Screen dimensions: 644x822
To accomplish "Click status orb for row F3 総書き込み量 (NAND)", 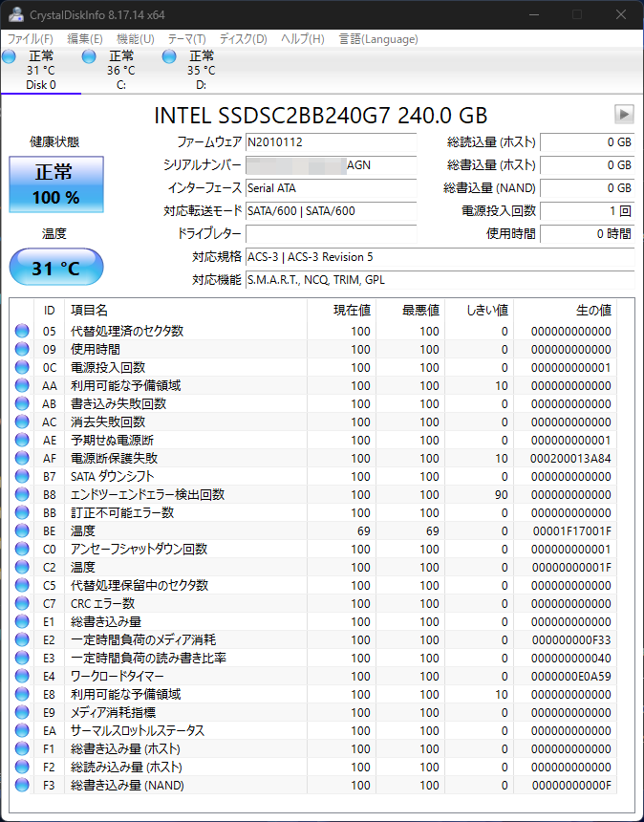I will [x=22, y=785].
